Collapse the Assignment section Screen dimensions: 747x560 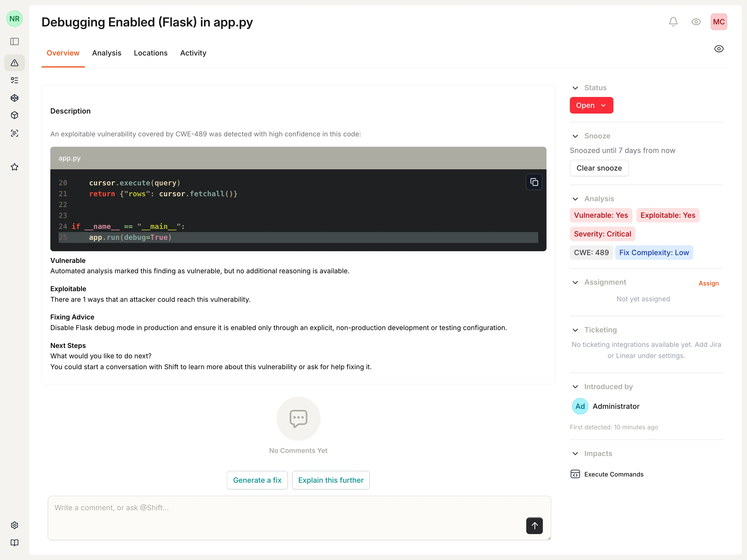576,283
